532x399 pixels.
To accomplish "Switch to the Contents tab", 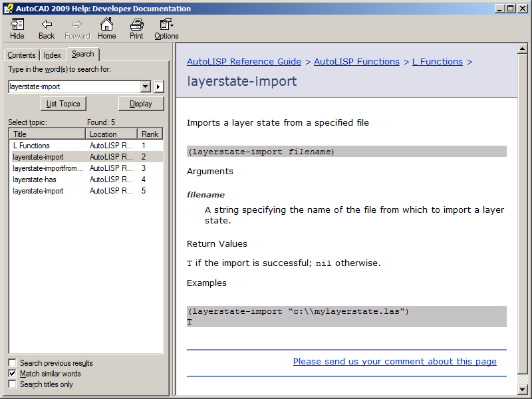I will pos(21,55).
